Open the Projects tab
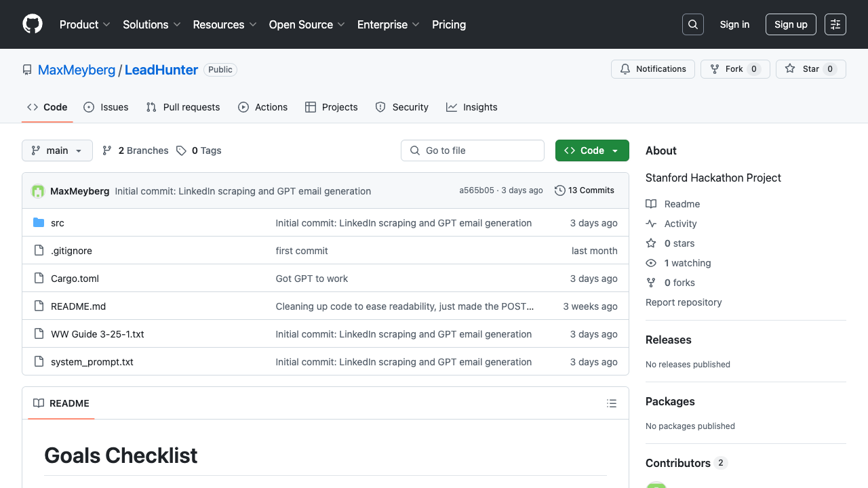The image size is (868, 488). point(332,107)
